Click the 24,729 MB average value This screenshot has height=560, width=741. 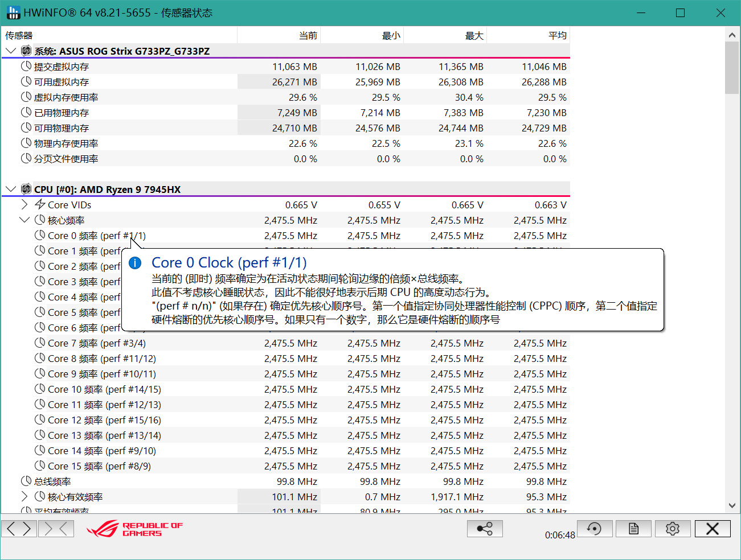coord(544,128)
